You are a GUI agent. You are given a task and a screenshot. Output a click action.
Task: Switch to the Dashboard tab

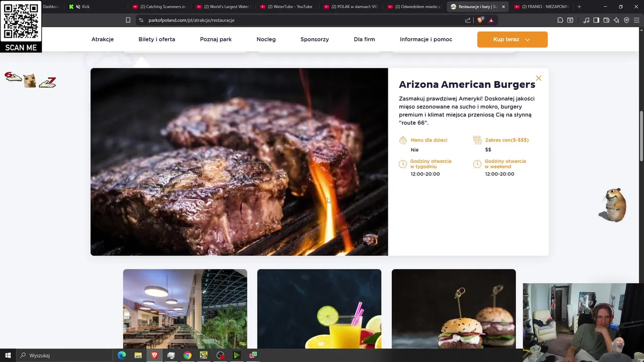coord(52,7)
